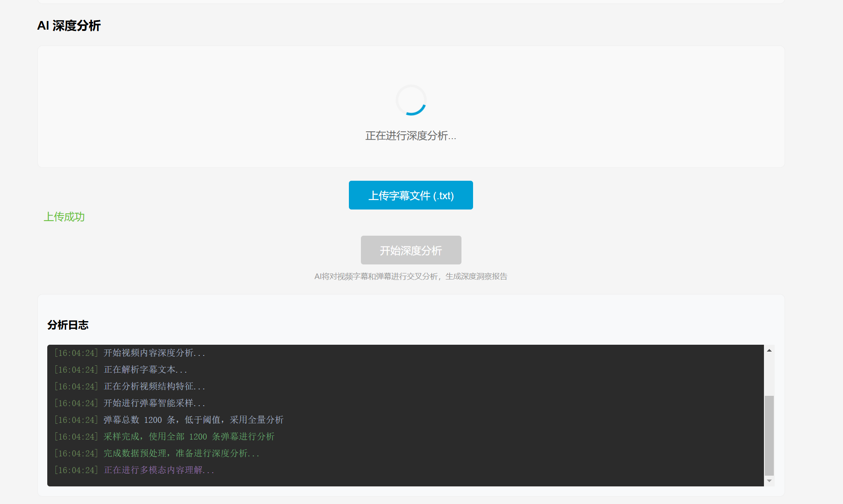Click the gray AI cross-analysis description text
The height and width of the screenshot is (504, 843).
411,276
